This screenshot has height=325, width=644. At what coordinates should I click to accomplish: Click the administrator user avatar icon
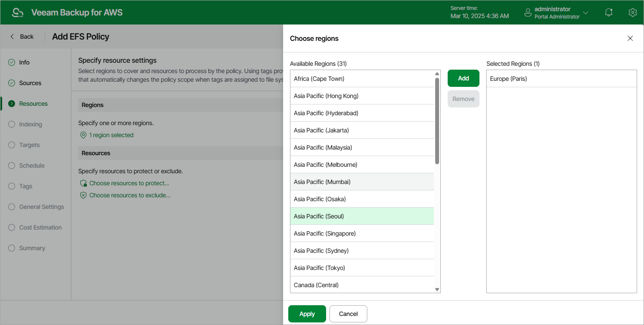tap(528, 13)
